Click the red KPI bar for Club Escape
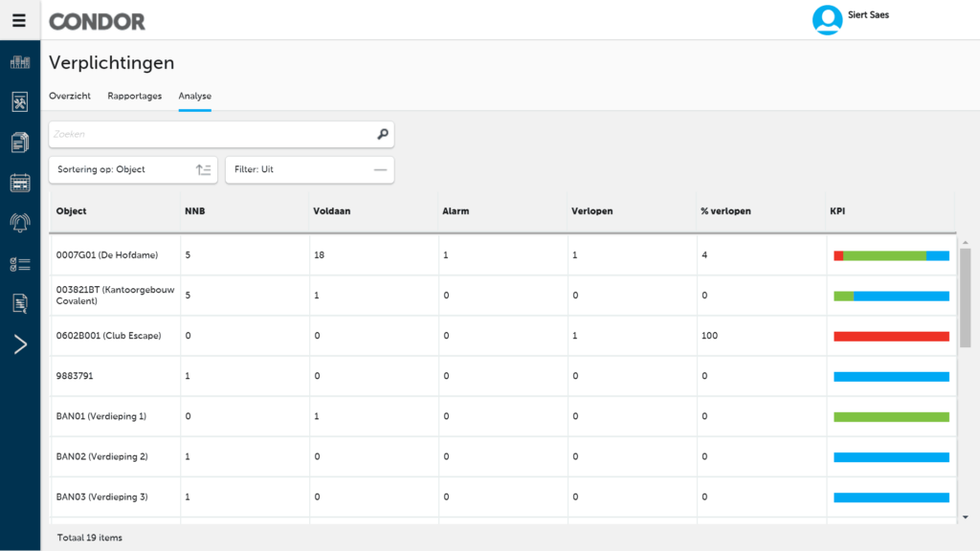This screenshot has height=551, width=980. click(891, 336)
